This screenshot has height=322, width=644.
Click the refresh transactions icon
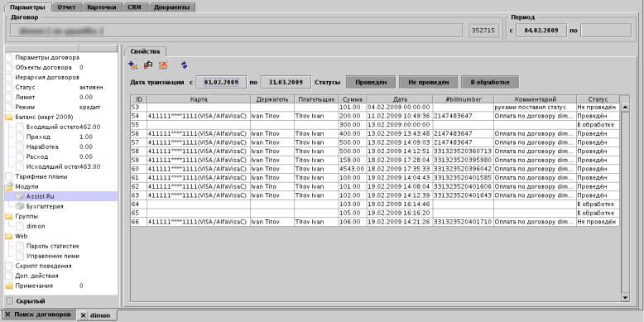(185, 65)
